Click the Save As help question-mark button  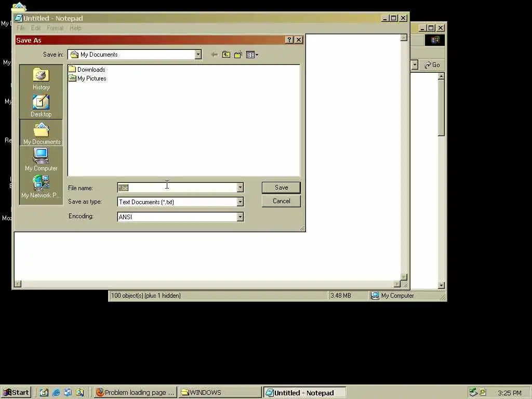pyautogui.click(x=289, y=40)
